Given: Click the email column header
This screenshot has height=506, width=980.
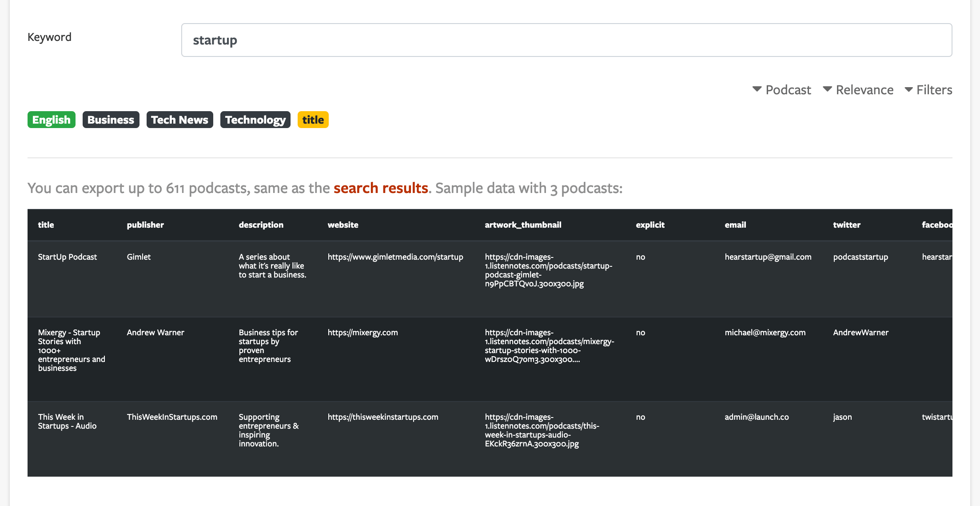Looking at the screenshot, I should coord(735,225).
